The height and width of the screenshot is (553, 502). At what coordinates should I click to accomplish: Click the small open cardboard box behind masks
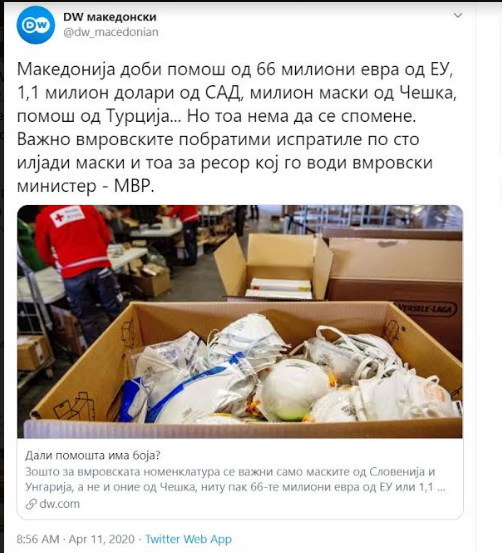[273, 267]
